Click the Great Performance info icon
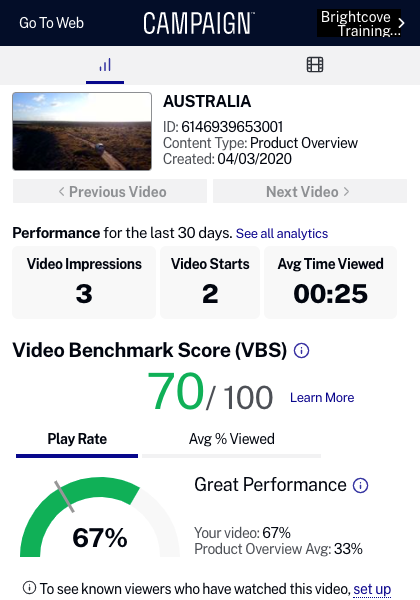 click(x=360, y=485)
